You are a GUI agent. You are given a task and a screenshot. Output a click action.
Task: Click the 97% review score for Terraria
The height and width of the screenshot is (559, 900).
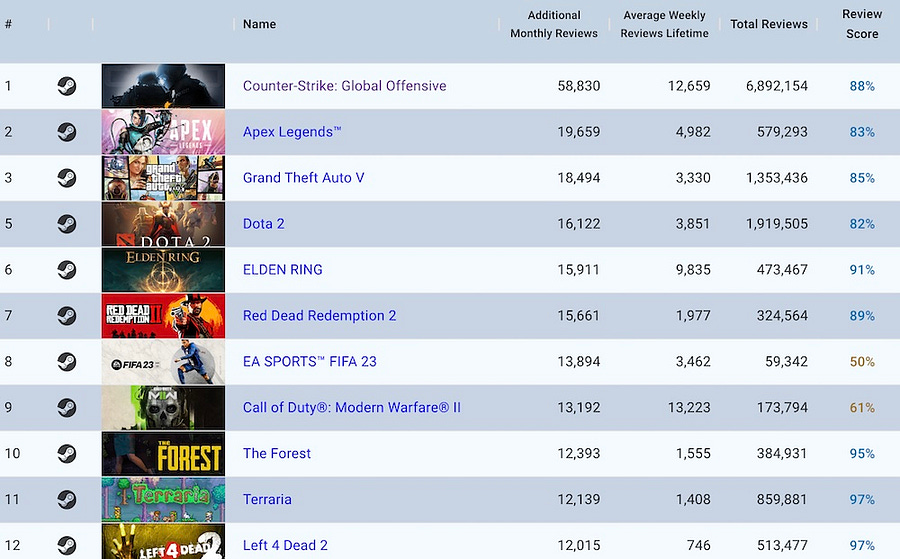862,499
